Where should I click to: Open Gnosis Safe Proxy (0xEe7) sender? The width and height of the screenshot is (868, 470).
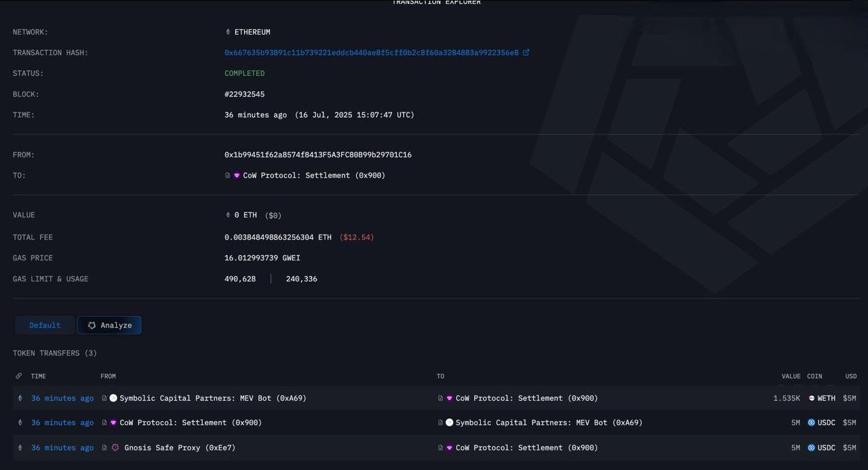[180, 448]
